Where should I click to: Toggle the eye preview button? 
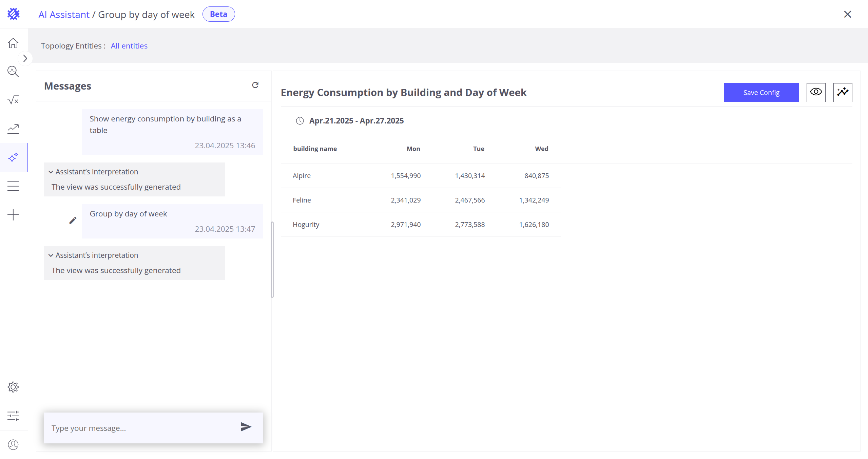816,92
